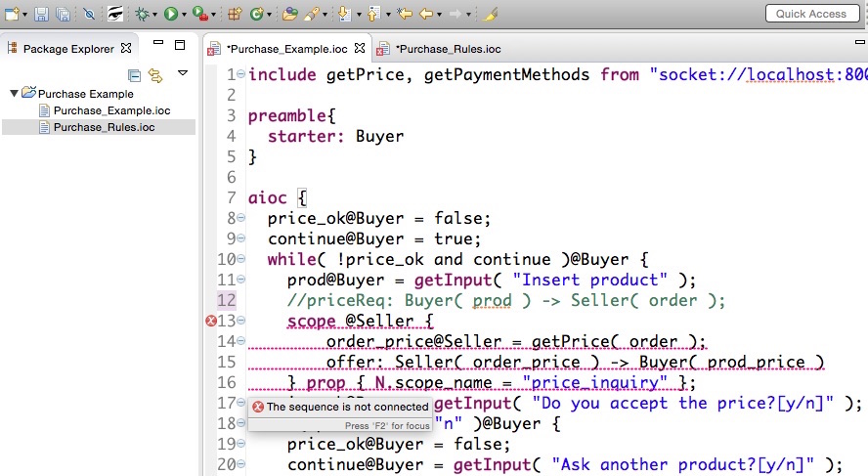Fold the scope block at line 13
868x476 pixels.
(241, 321)
